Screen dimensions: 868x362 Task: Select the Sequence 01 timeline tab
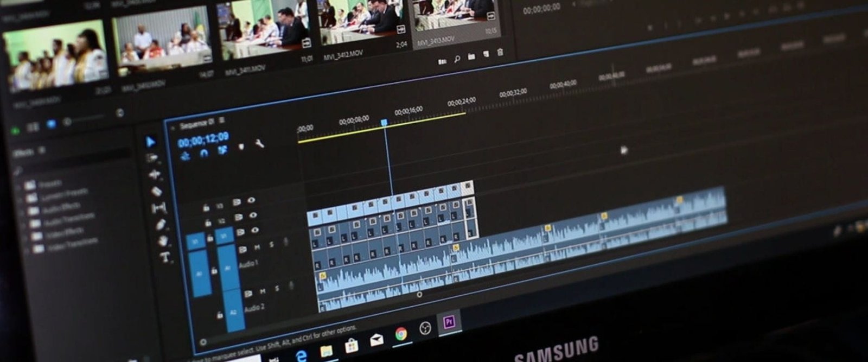click(197, 123)
